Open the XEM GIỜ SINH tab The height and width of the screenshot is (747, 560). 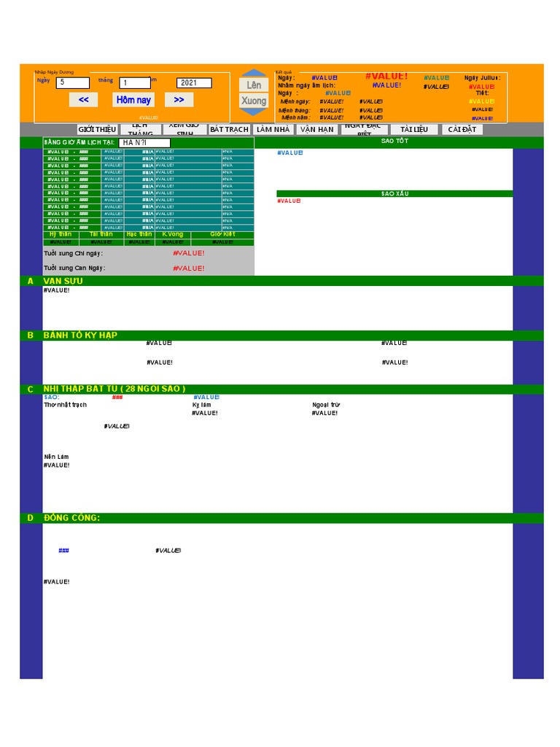[184, 130]
